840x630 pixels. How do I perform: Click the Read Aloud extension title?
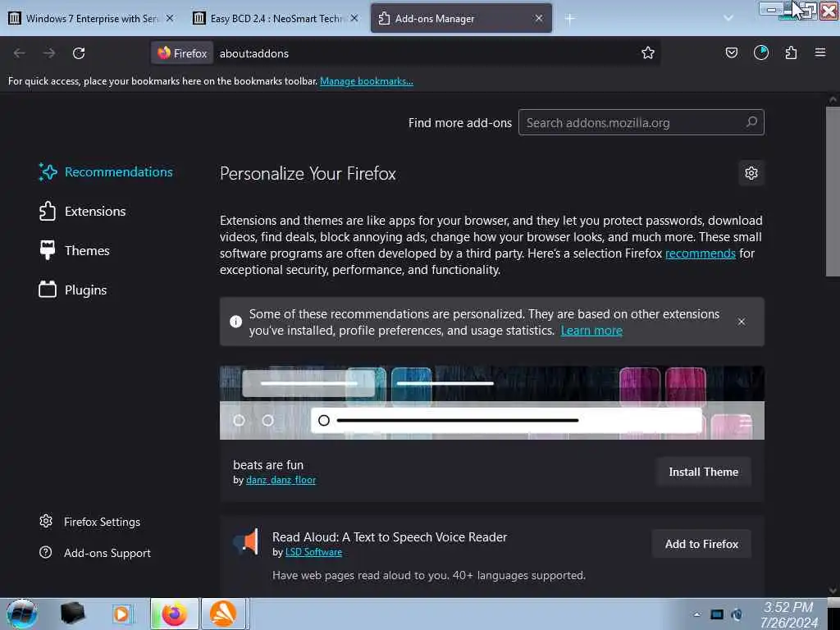click(390, 536)
